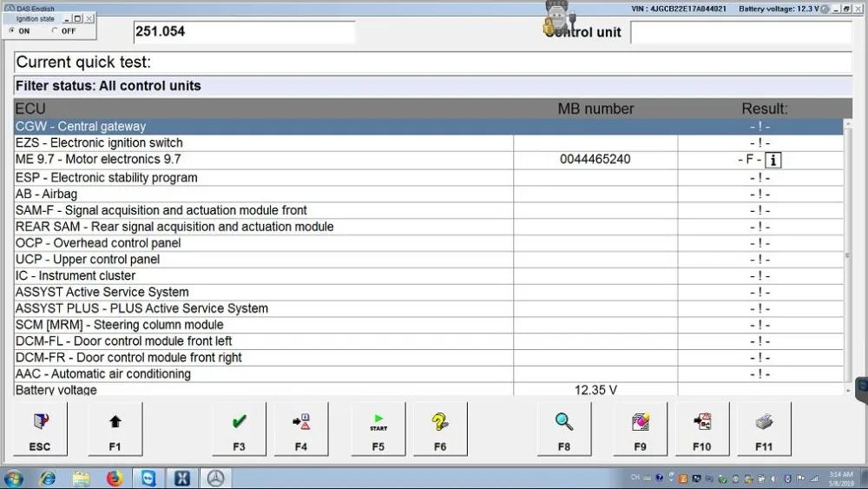The height and width of the screenshot is (489, 868).
Task: Select DCM-FL door control front left row
Action: [x=429, y=341]
